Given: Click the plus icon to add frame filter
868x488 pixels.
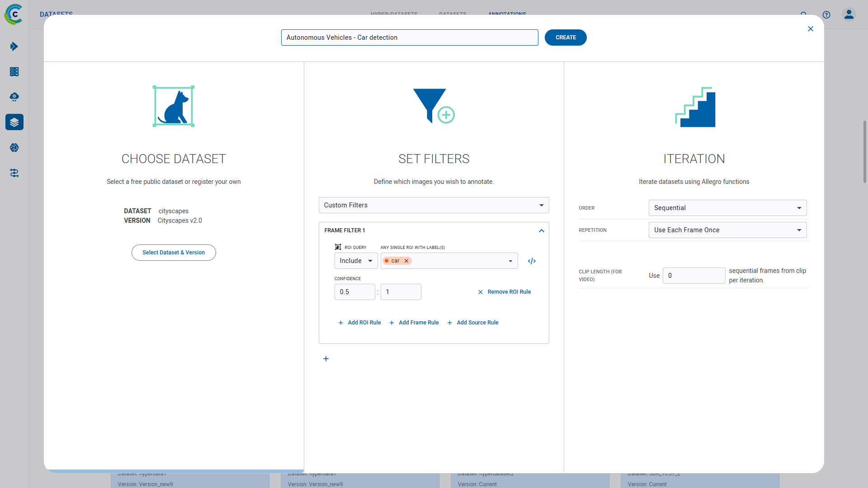Looking at the screenshot, I should tap(326, 359).
